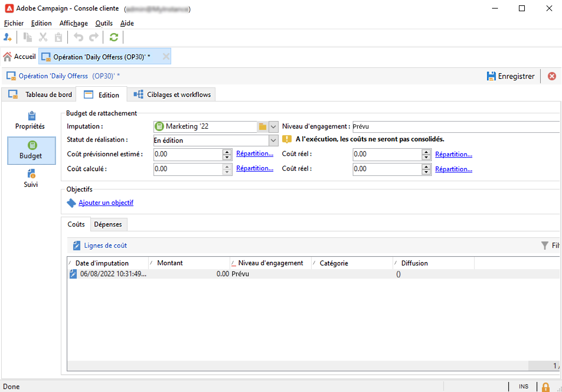562x392 pixels.
Task: Click the Coût prévisionnel estimé spinner arrows
Action: pos(227,154)
